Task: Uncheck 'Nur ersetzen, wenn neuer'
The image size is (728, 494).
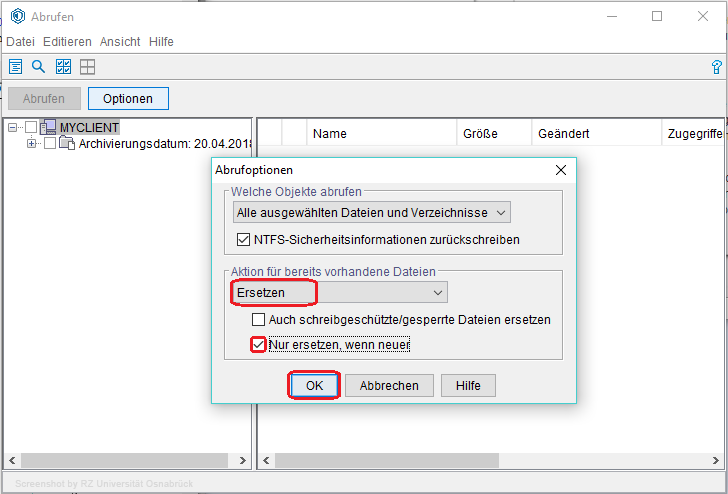Action: 259,344
